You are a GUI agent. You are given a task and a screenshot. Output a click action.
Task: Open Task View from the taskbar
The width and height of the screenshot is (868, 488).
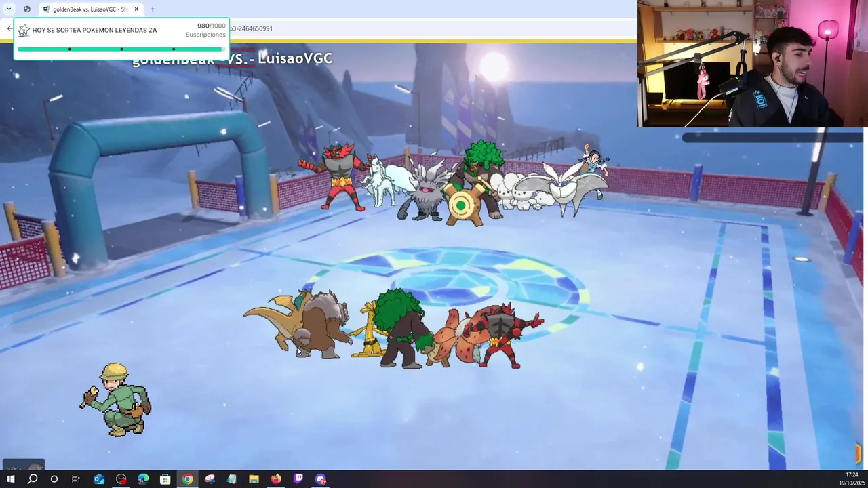point(76,479)
